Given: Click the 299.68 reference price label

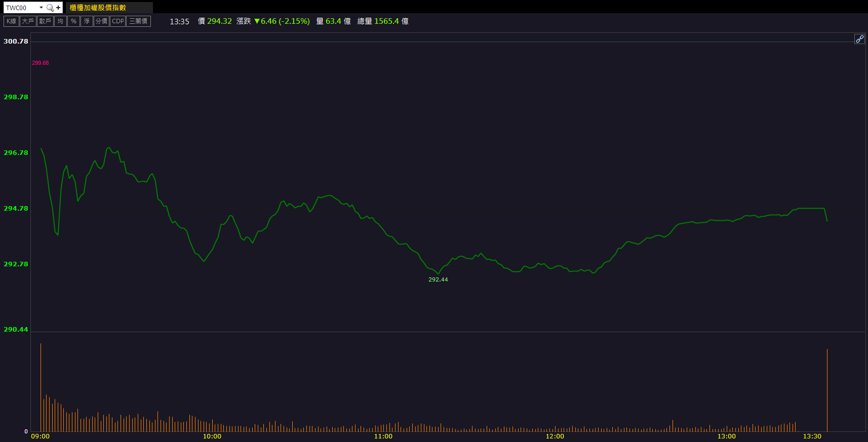Looking at the screenshot, I should coord(41,63).
